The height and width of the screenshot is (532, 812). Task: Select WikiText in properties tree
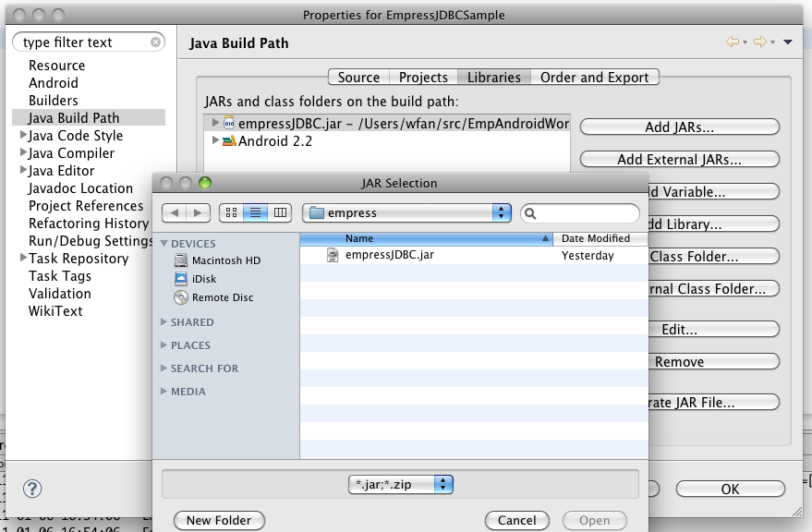pos(55,311)
